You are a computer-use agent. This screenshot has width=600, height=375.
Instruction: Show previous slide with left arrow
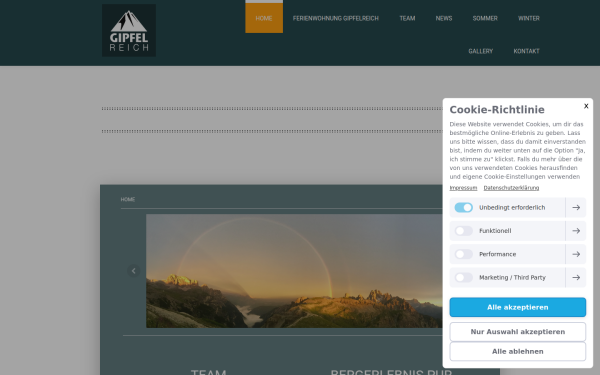(134, 271)
